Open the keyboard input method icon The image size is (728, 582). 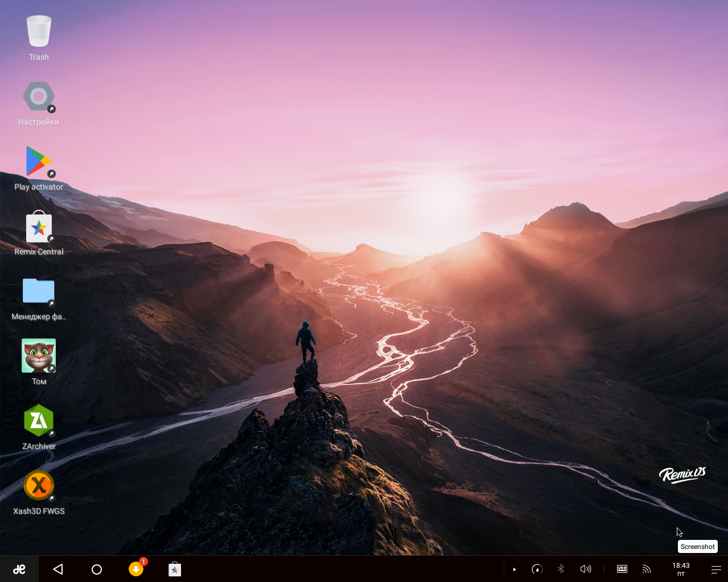(622, 569)
